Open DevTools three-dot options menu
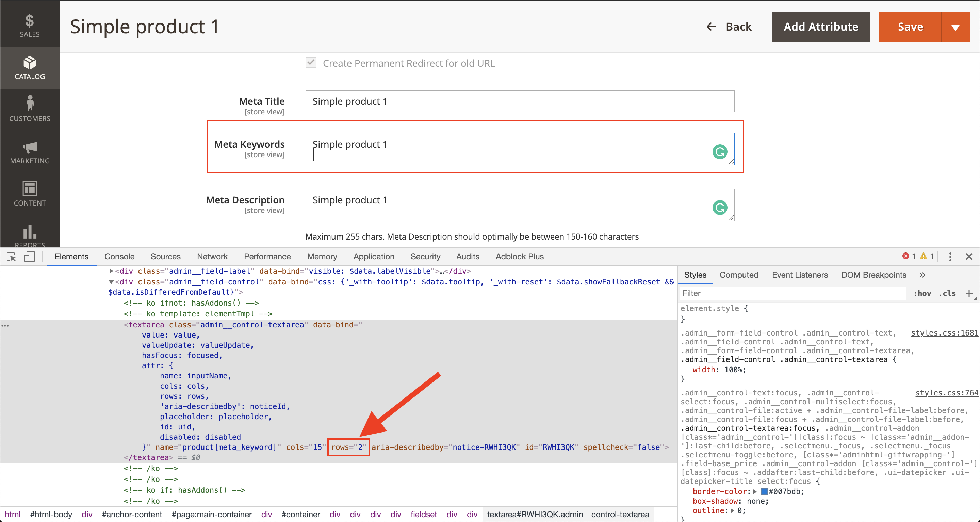The width and height of the screenshot is (980, 522). click(x=950, y=257)
